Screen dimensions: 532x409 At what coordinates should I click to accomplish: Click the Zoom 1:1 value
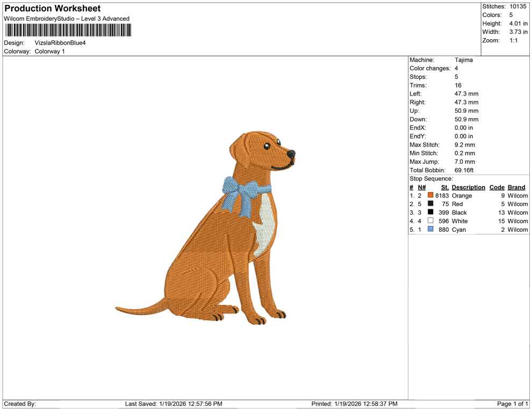point(512,40)
